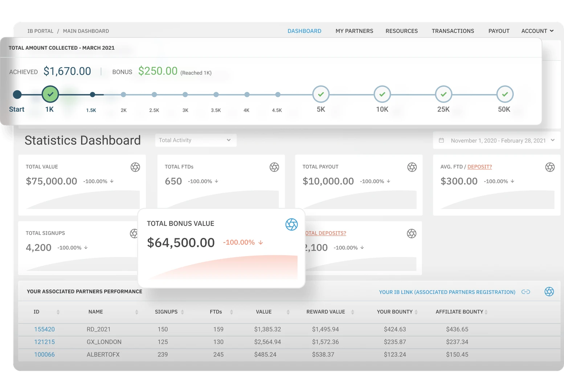This screenshot has width=564, height=392.
Task: Switch to the My Partners tab
Action: click(354, 31)
